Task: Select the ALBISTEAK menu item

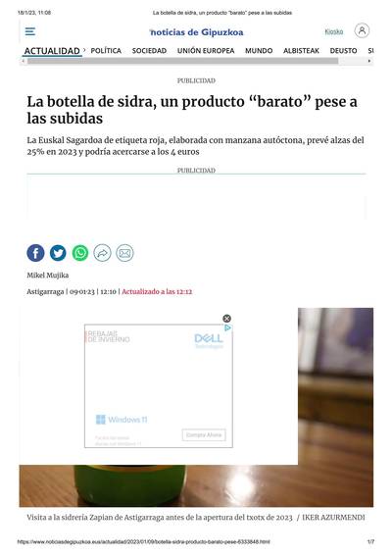Action: click(301, 51)
